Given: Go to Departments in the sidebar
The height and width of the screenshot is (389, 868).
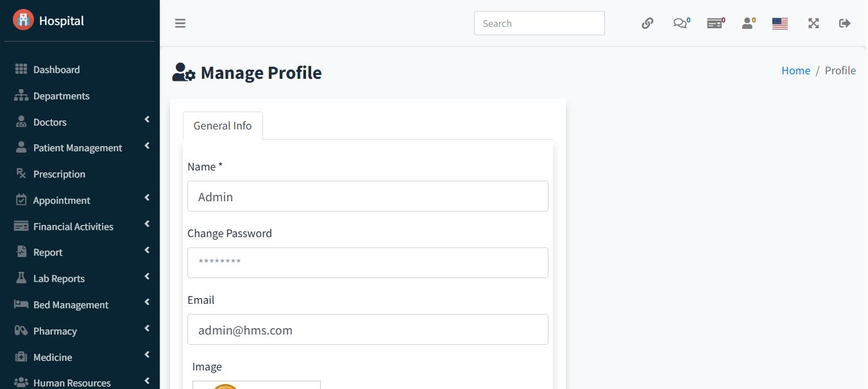Looking at the screenshot, I should tap(61, 96).
